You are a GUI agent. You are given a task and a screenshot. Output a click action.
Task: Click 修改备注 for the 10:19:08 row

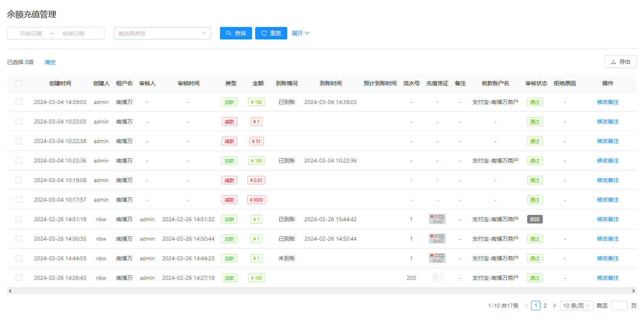[x=608, y=180]
